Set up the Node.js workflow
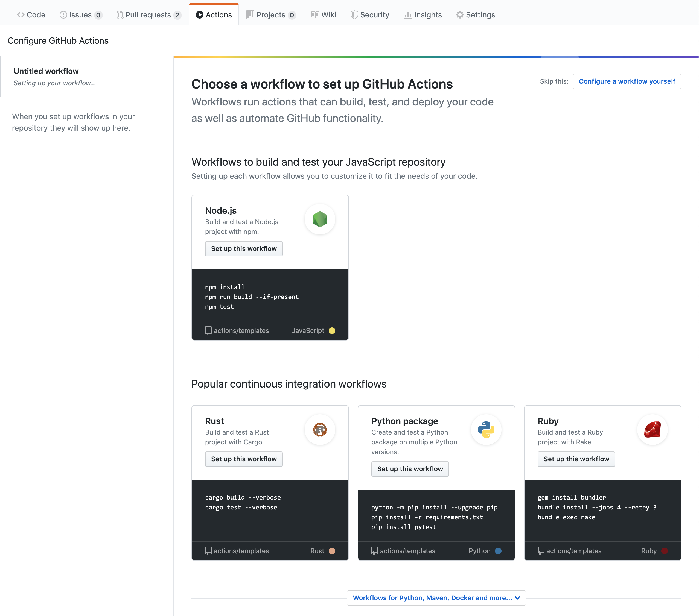699x616 pixels. pyautogui.click(x=243, y=248)
